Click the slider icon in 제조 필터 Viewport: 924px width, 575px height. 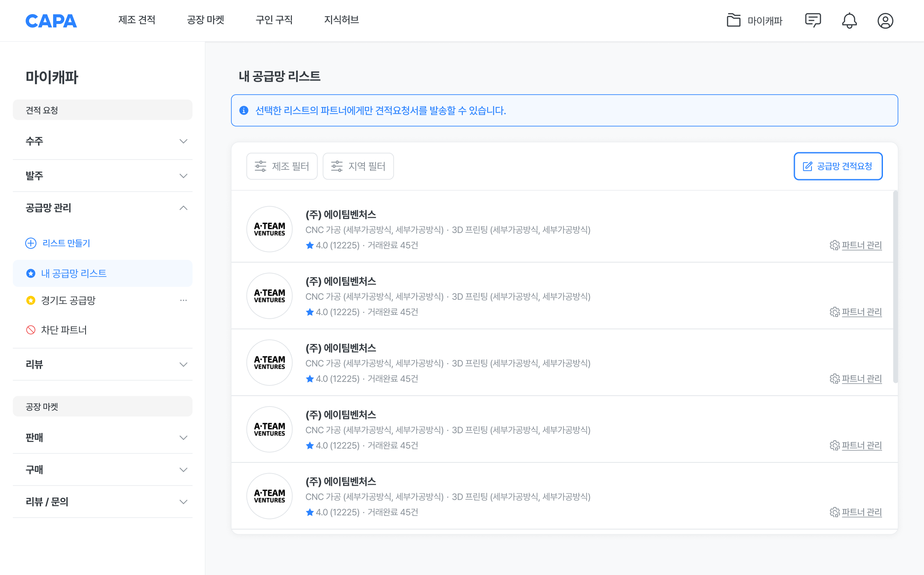coord(260,166)
